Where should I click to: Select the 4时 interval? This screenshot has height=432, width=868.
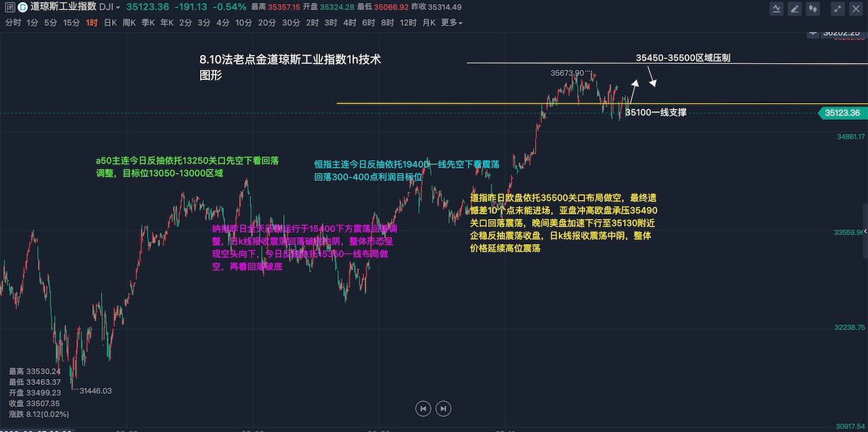[x=349, y=22]
